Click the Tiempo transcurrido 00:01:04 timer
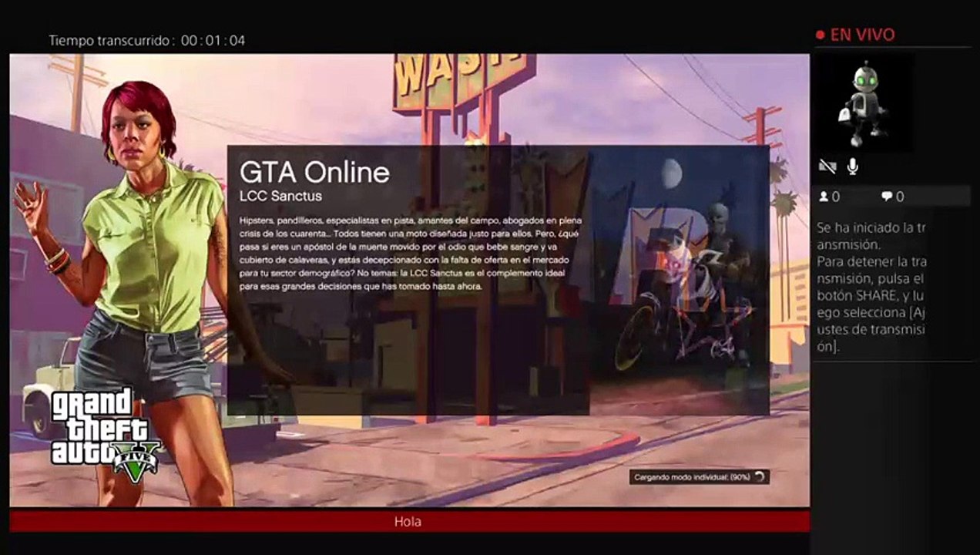The width and height of the screenshot is (980, 555). coord(147,41)
